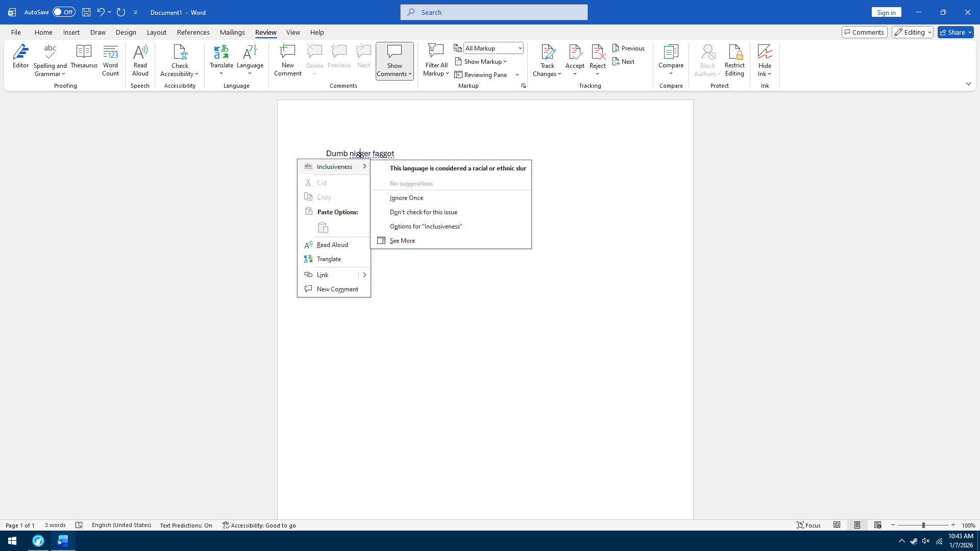Click the Editor icon in Proofing
Image resolution: width=980 pixels, height=551 pixels.
pos(20,56)
